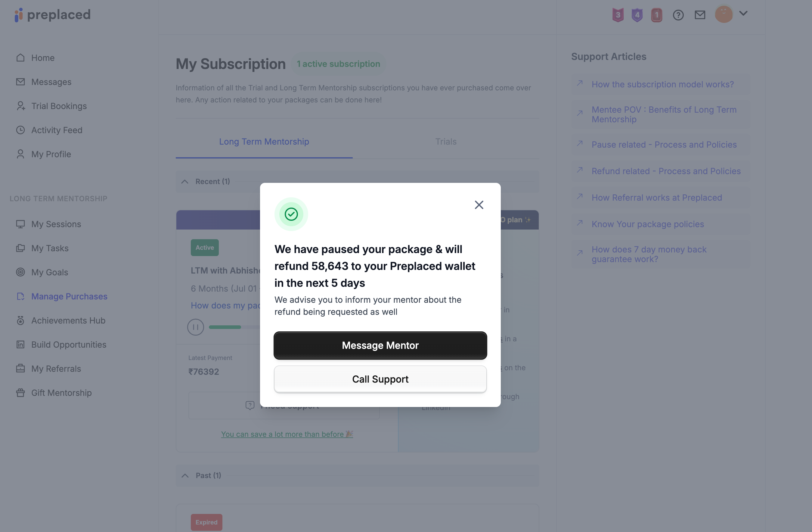
Task: Click the pink badge numbered 3
Action: [x=618, y=15]
